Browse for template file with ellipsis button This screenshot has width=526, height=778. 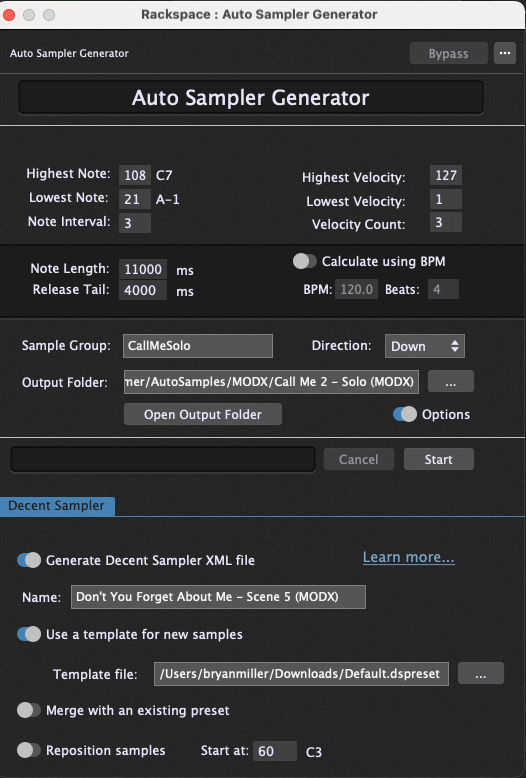pyautogui.click(x=480, y=674)
